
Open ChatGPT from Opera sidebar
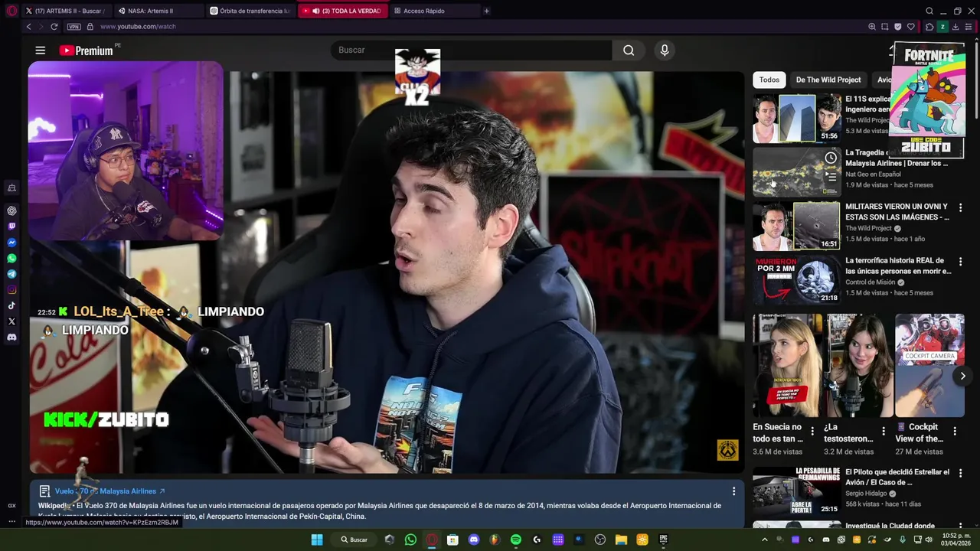point(11,210)
